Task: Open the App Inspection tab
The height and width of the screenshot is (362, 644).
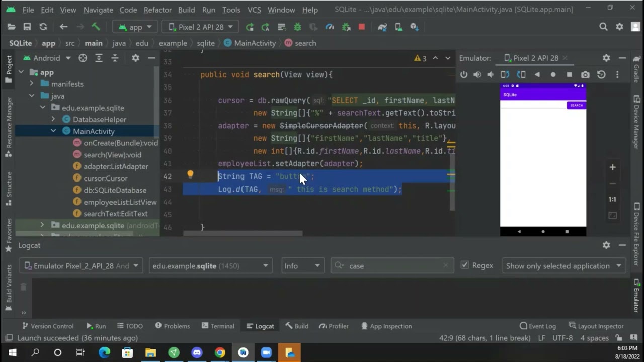Action: click(x=386, y=326)
